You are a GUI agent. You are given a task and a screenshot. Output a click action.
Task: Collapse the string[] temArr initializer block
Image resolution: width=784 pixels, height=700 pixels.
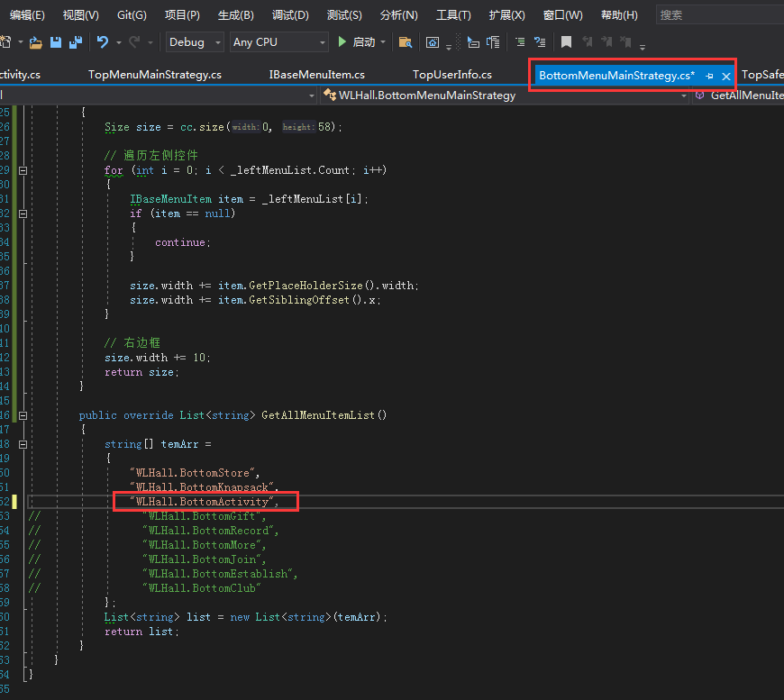point(23,444)
